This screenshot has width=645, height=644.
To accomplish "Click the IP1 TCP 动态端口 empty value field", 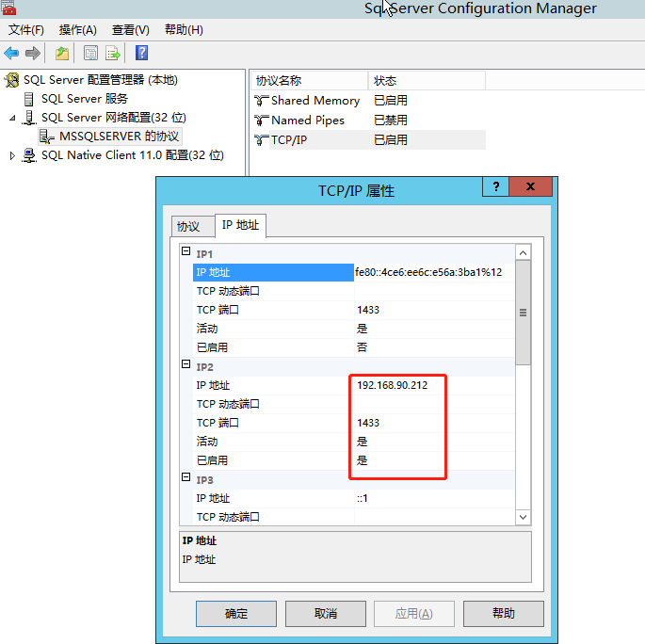I will (x=434, y=291).
